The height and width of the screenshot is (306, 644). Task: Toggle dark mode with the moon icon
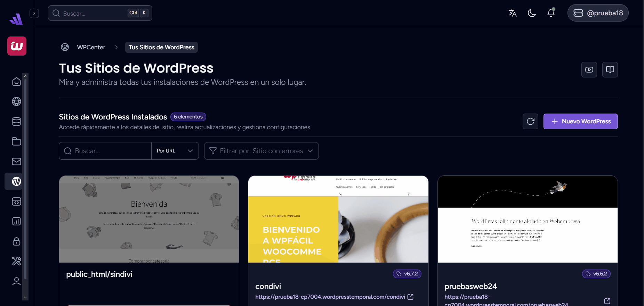point(532,13)
